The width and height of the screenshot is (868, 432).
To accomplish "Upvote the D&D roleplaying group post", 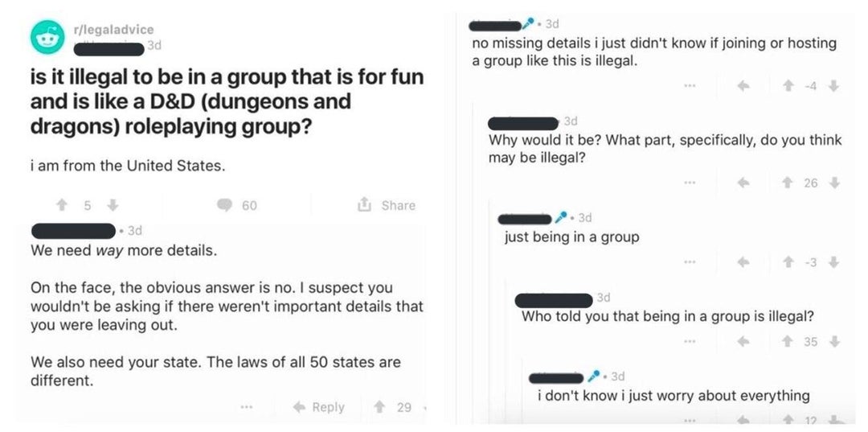I will (59, 205).
